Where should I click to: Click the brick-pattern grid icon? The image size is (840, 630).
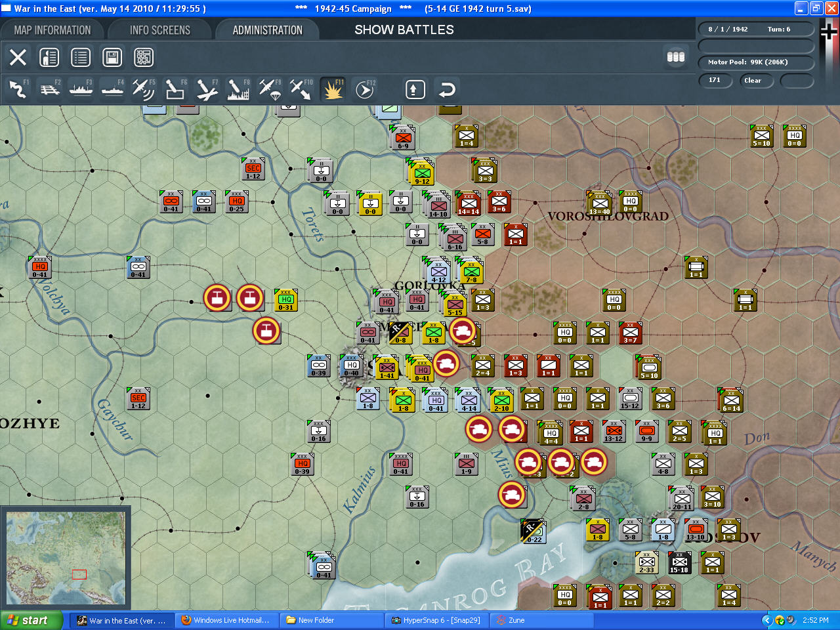[144, 57]
